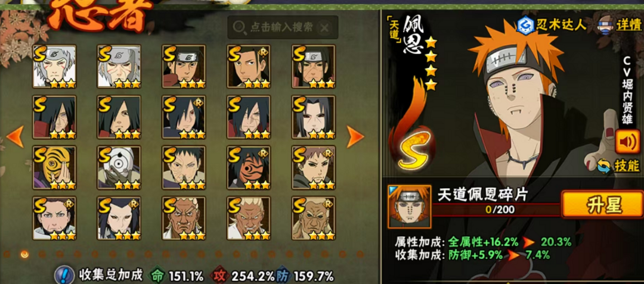This screenshot has width=644, height=284.
Task: Go to previous ninja page arrow
Action: (15, 136)
